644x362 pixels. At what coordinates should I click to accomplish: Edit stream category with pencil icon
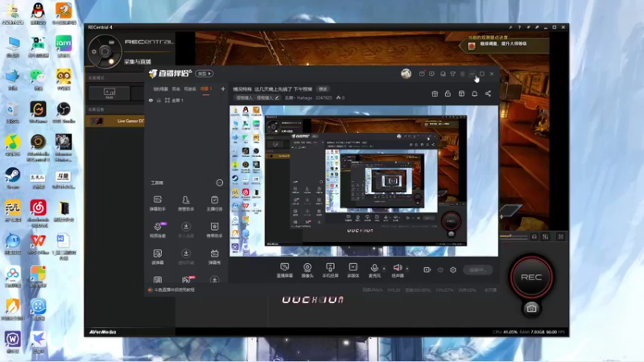point(277,97)
